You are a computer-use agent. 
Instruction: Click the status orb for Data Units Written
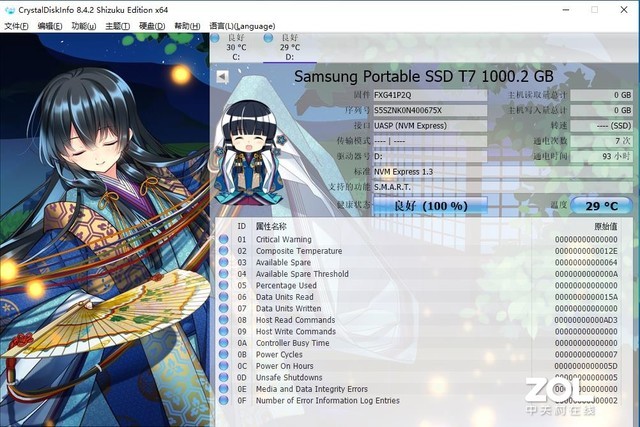point(224,308)
